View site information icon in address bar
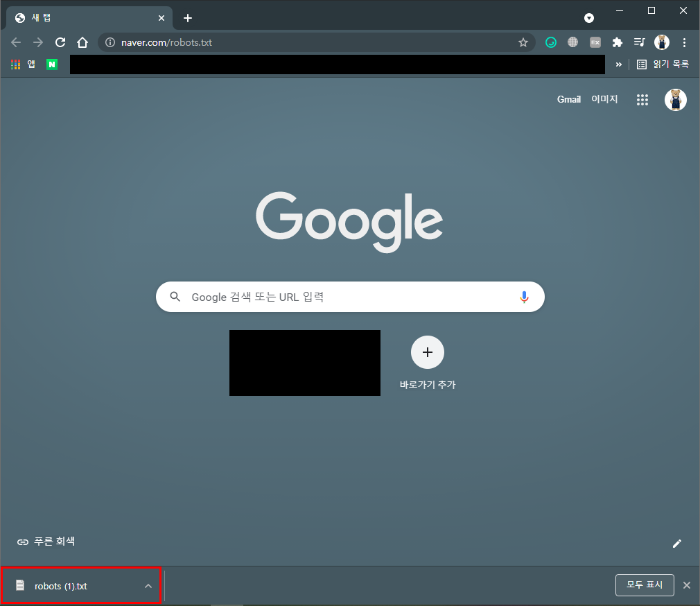Screen dimensions: 700x606 click(110, 42)
